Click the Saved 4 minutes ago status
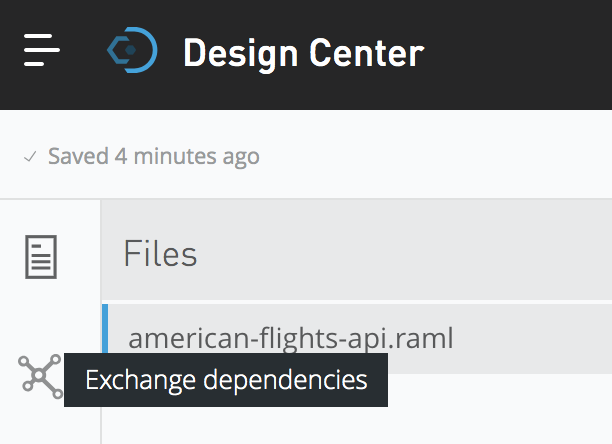 141,157
